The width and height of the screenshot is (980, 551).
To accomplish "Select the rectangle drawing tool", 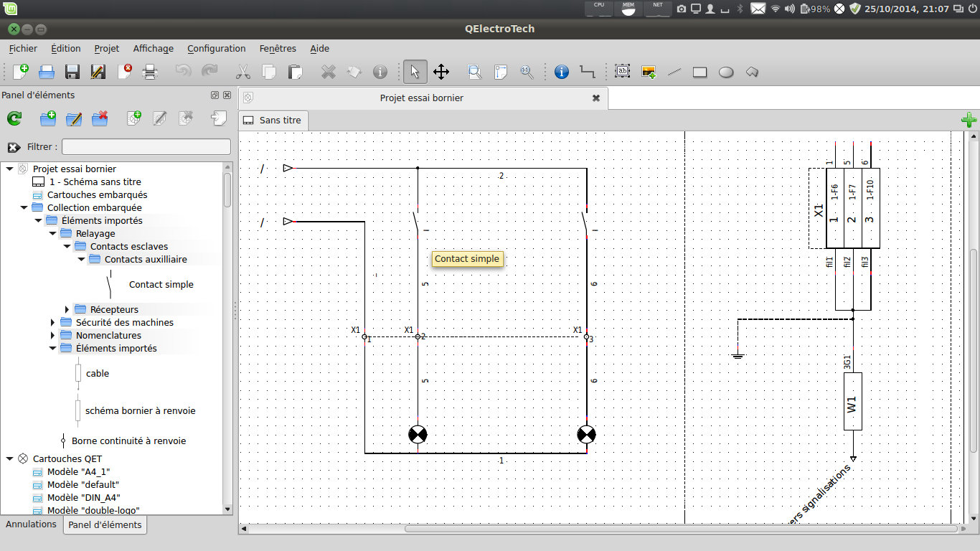I will 699,72.
